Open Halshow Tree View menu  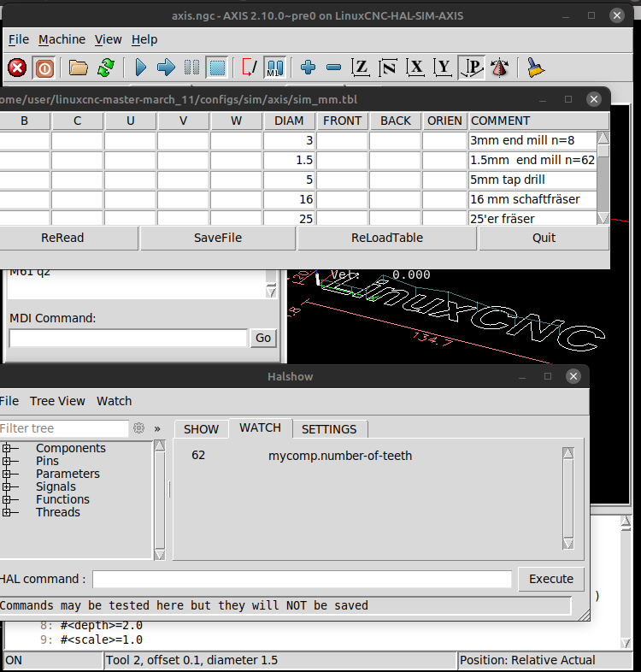pyautogui.click(x=57, y=401)
